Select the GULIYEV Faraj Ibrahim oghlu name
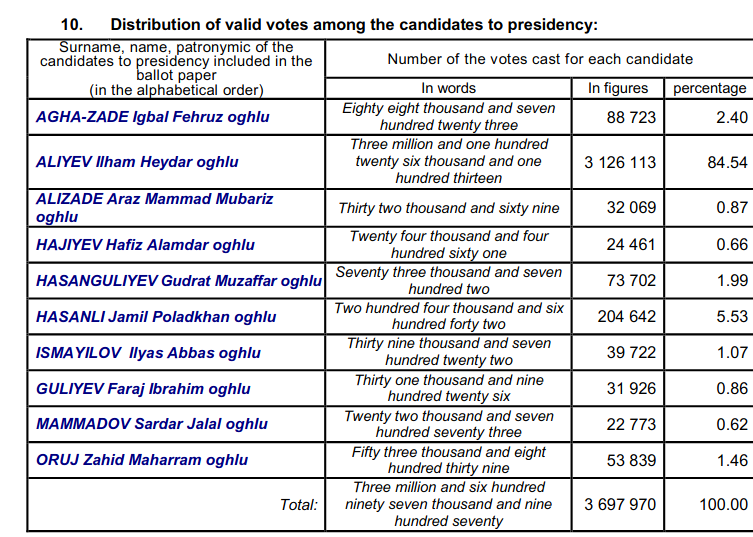753x537 pixels. pos(143,389)
